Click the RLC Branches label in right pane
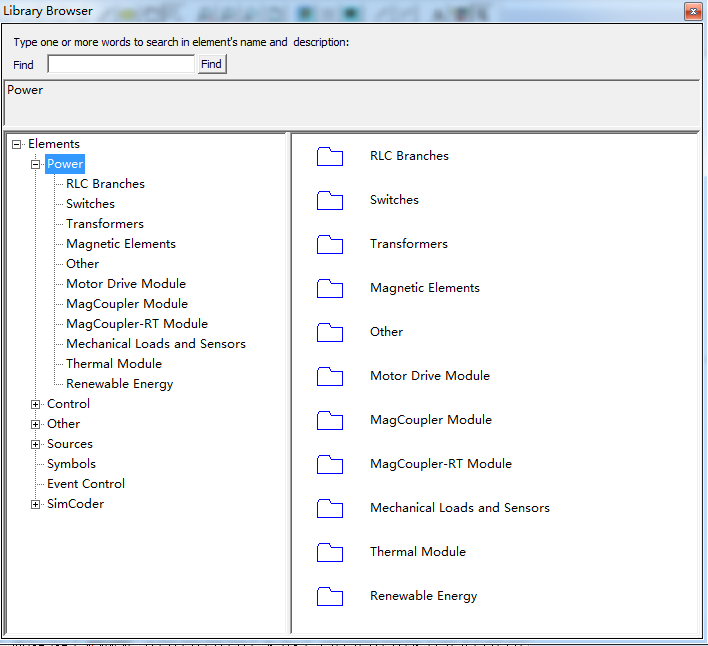The height and width of the screenshot is (646, 708). [409, 156]
